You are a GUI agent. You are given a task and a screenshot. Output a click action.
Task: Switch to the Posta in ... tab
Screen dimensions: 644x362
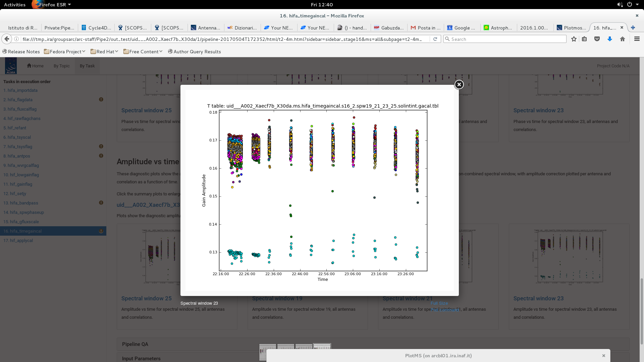(x=426, y=27)
